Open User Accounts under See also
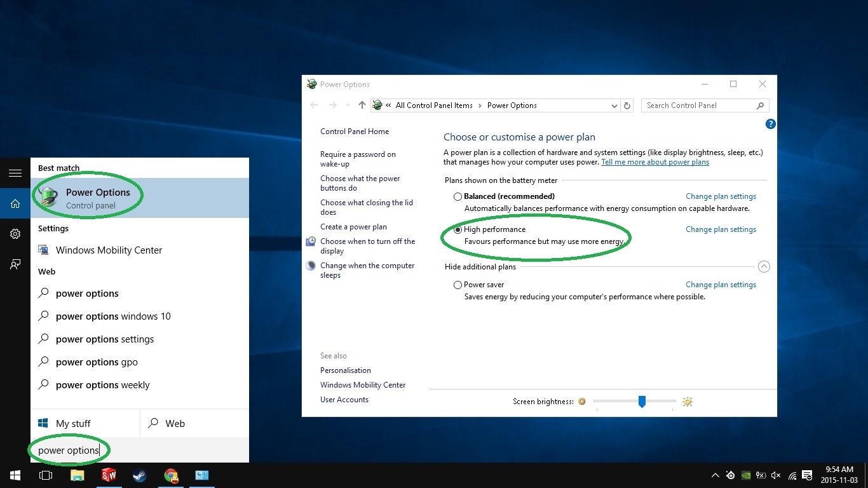 point(344,400)
